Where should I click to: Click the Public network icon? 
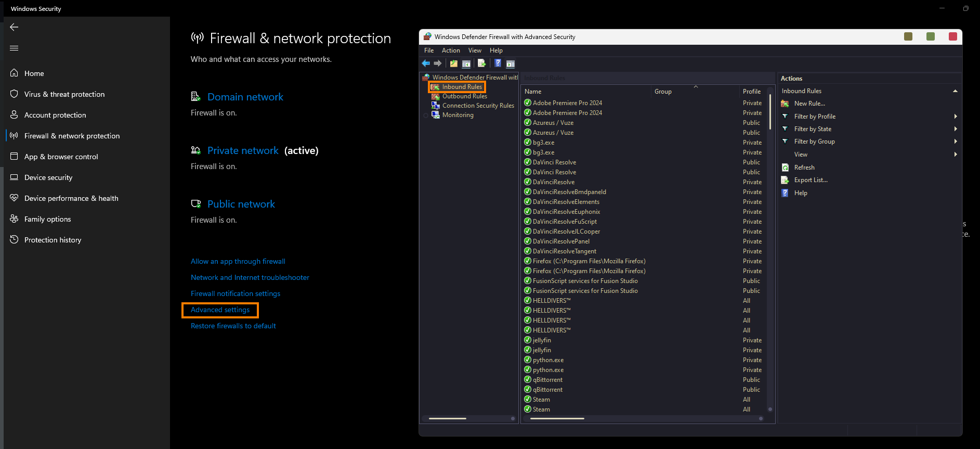pos(195,204)
